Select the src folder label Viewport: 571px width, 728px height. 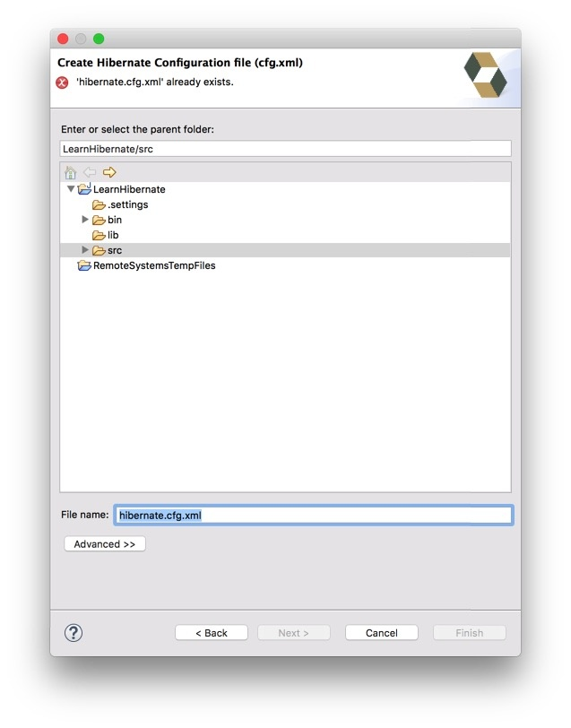click(115, 251)
